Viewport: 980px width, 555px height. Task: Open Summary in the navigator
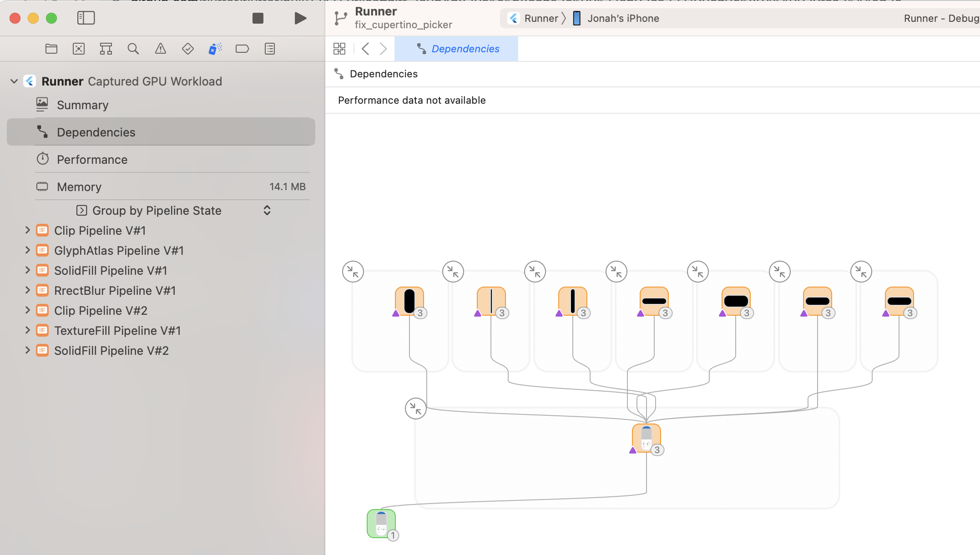(x=82, y=105)
